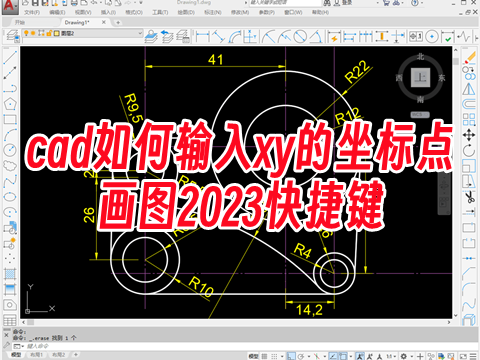480x360 pixels.
Task: Select the Baseline dimension tool
Action: coord(350,36)
